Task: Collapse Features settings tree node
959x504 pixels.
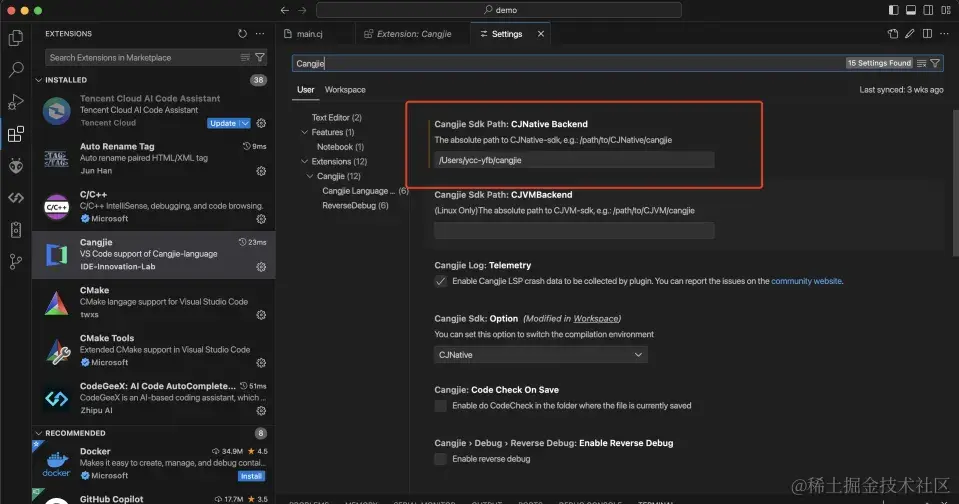Action: tap(305, 132)
